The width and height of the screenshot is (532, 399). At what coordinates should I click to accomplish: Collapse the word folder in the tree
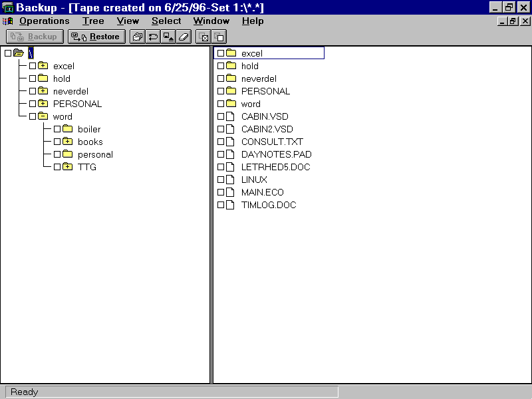click(x=43, y=116)
